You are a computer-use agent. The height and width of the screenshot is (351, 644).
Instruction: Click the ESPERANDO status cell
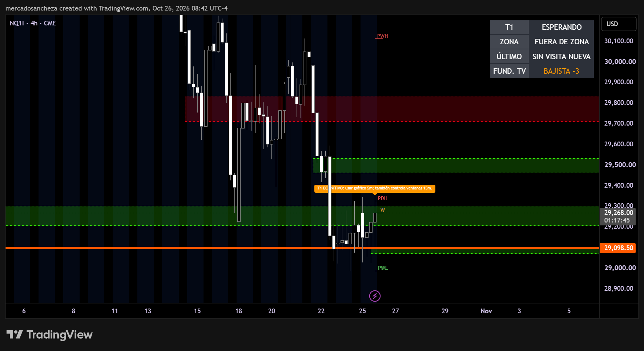[561, 27]
